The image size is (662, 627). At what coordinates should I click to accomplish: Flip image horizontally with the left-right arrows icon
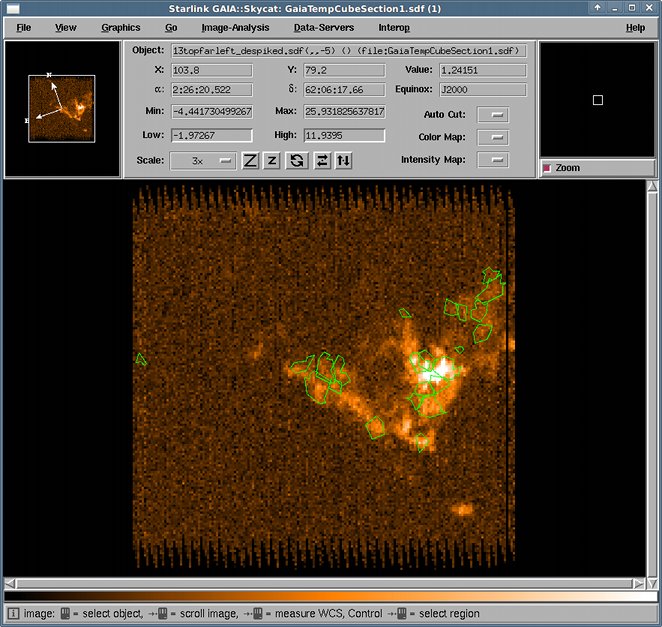click(322, 160)
